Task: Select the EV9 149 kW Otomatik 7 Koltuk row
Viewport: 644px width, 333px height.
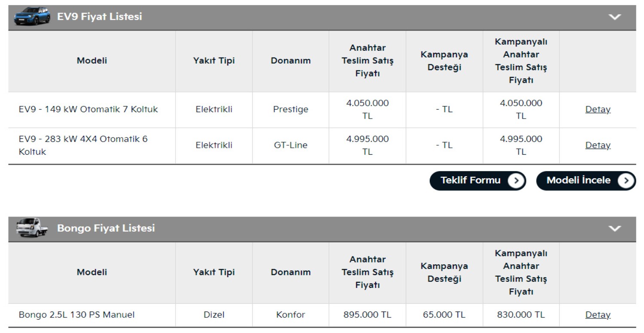Action: click(x=88, y=110)
